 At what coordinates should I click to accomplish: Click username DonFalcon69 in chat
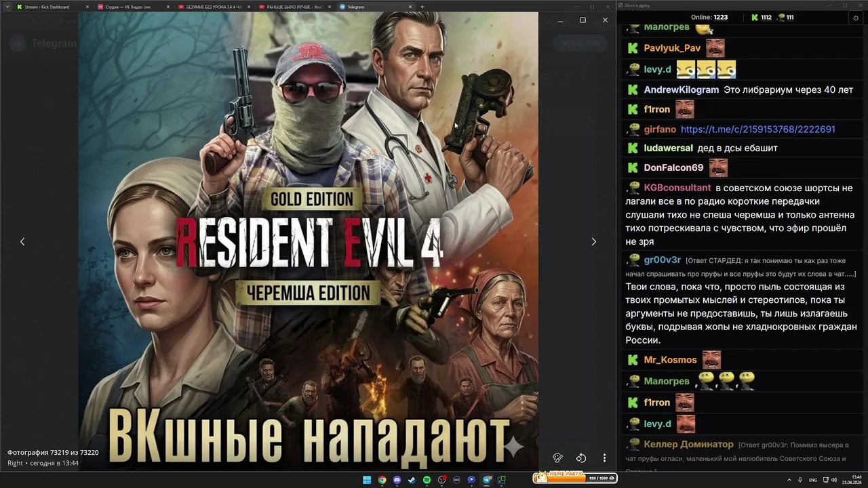pyautogui.click(x=673, y=167)
